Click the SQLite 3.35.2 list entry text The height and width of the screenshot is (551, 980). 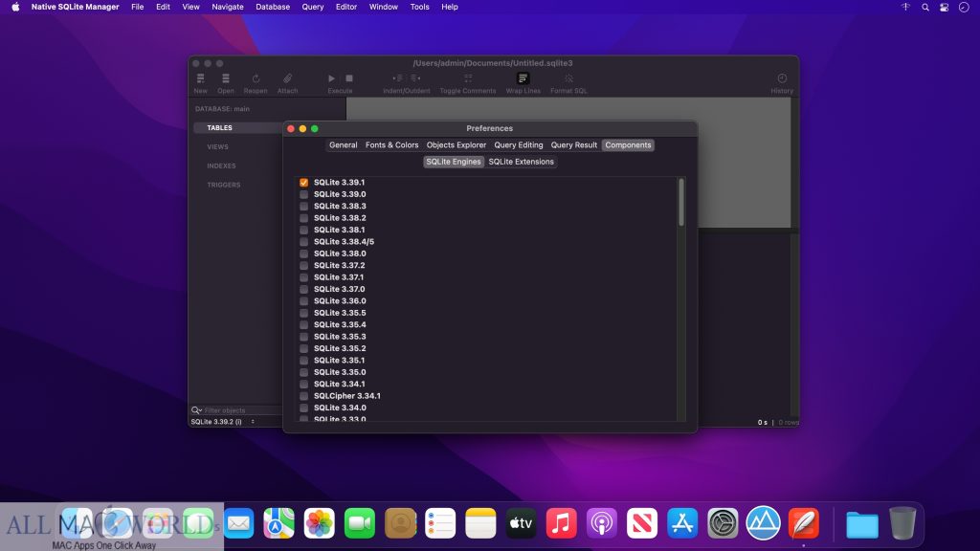tap(340, 348)
